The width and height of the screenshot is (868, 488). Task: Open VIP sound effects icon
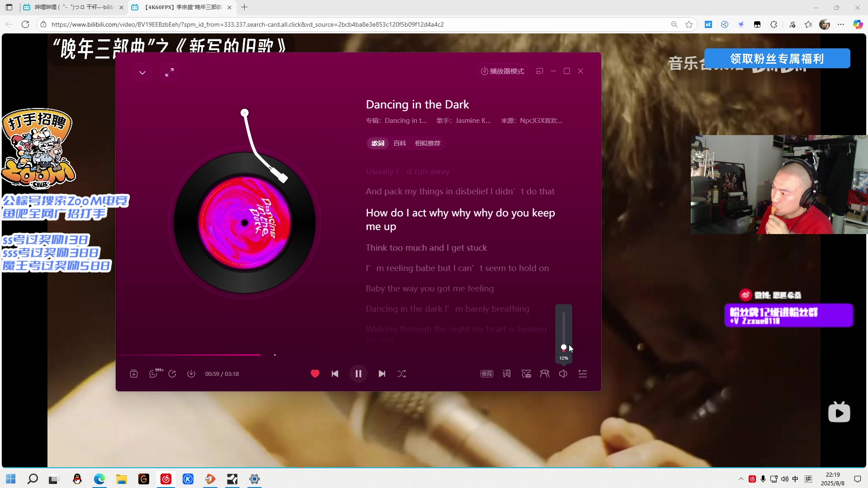pyautogui.click(x=526, y=374)
